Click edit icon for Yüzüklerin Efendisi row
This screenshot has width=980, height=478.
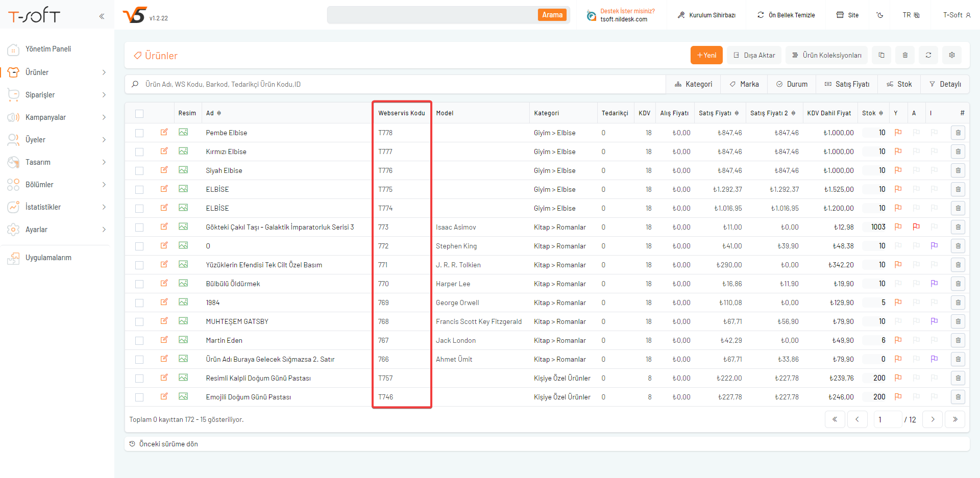click(164, 264)
